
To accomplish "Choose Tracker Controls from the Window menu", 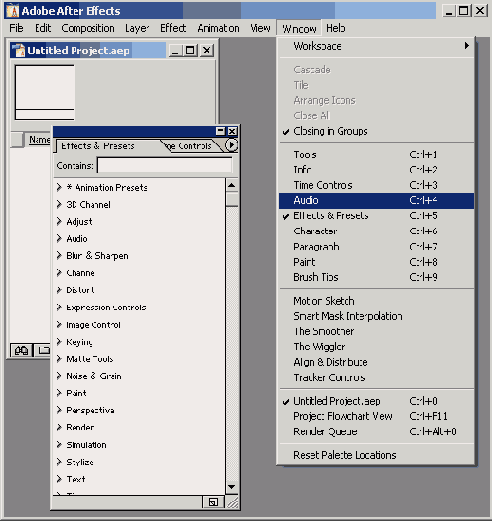I will pyautogui.click(x=377, y=377).
